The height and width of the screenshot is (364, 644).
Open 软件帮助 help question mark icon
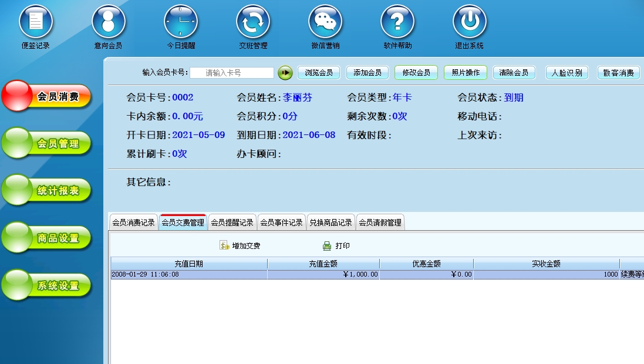[x=397, y=22]
